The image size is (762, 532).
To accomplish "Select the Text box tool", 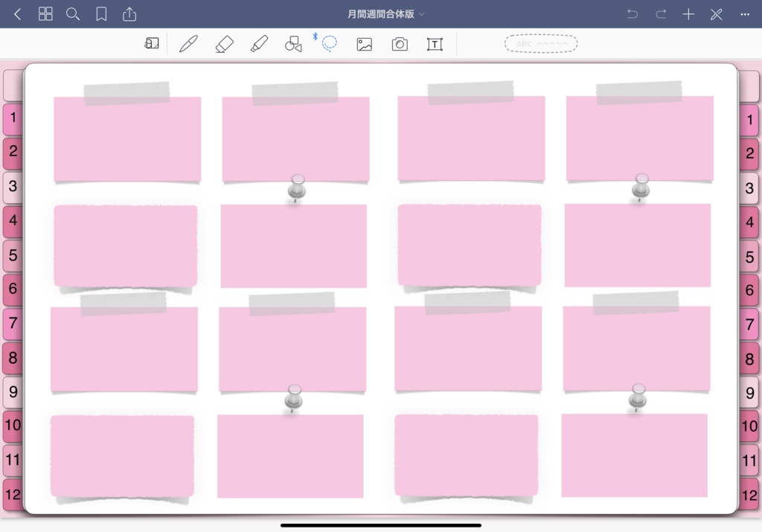I will coord(435,44).
